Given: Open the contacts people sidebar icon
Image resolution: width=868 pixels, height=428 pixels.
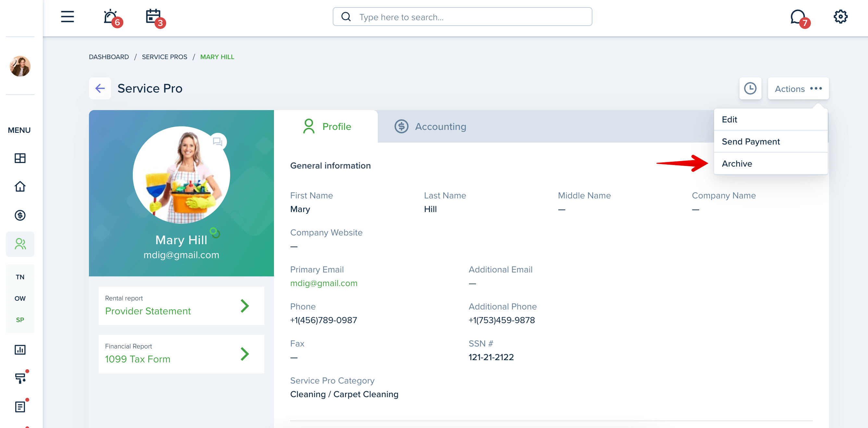Looking at the screenshot, I should (20, 244).
